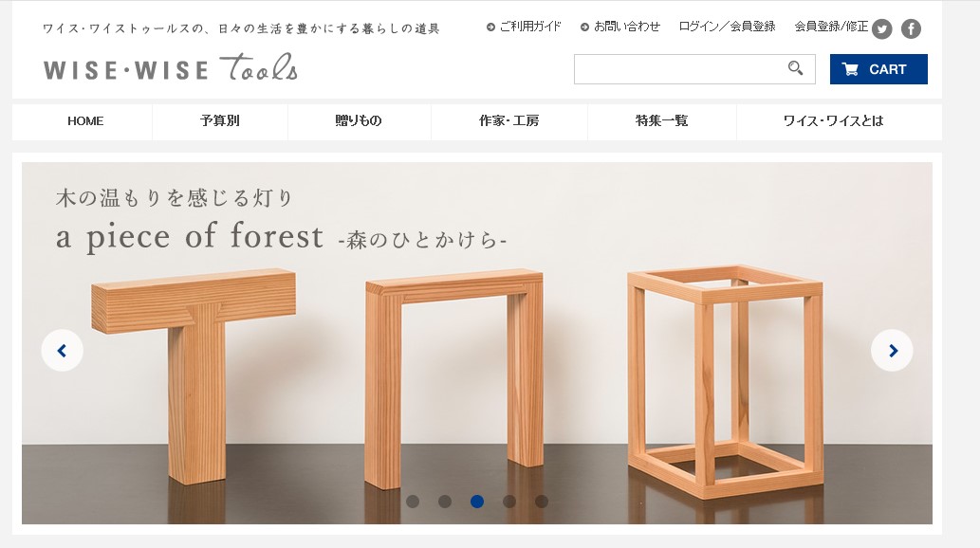This screenshot has width=980, height=548.
Task: Advance carousel with right arrow
Action: (x=892, y=351)
